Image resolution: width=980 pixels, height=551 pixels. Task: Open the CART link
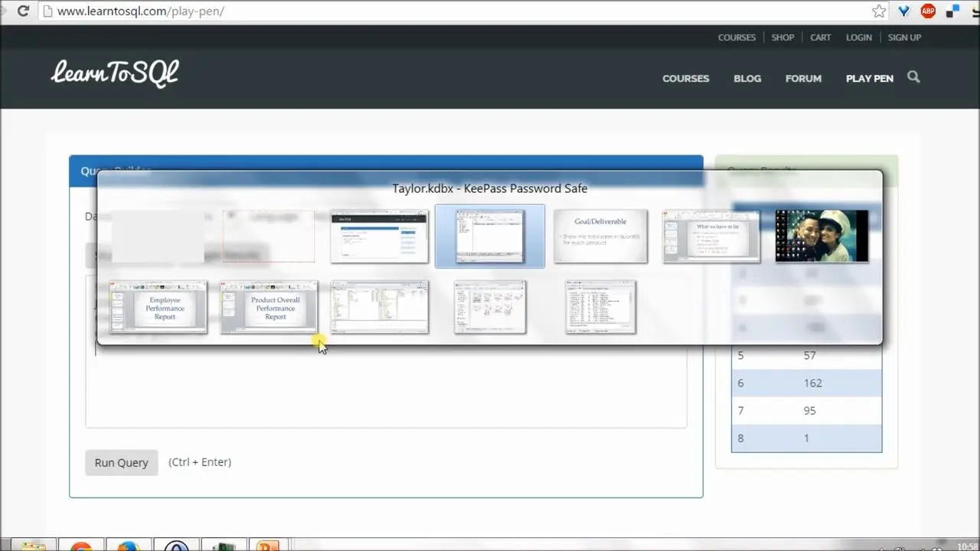[x=820, y=37]
